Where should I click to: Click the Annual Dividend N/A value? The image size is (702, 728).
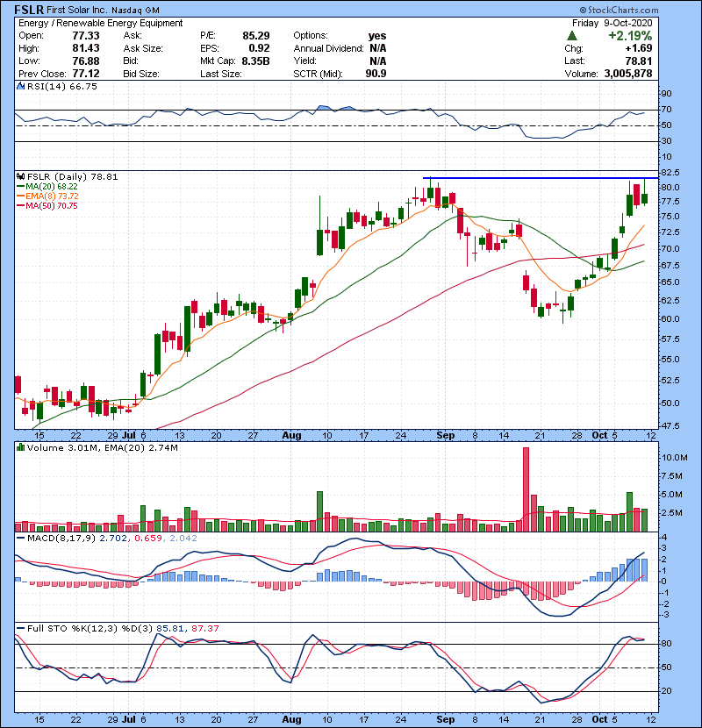(x=377, y=48)
